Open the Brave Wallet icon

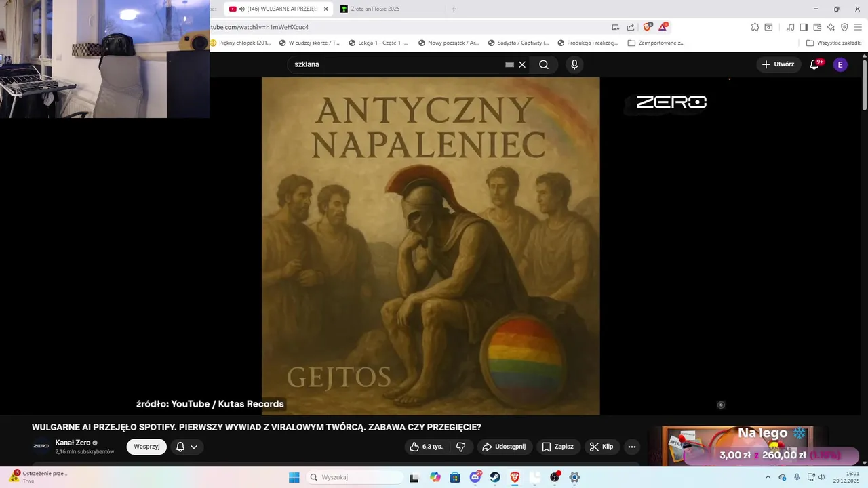click(817, 27)
